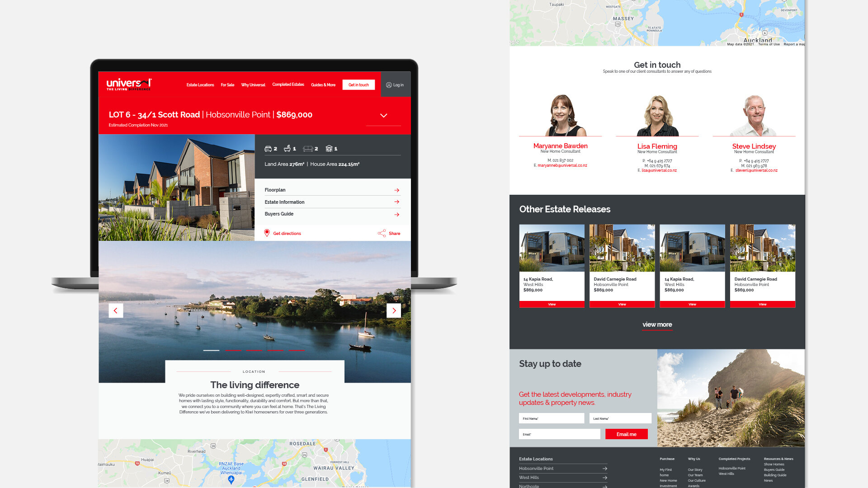View the David Carnegie Road listing

point(622,304)
